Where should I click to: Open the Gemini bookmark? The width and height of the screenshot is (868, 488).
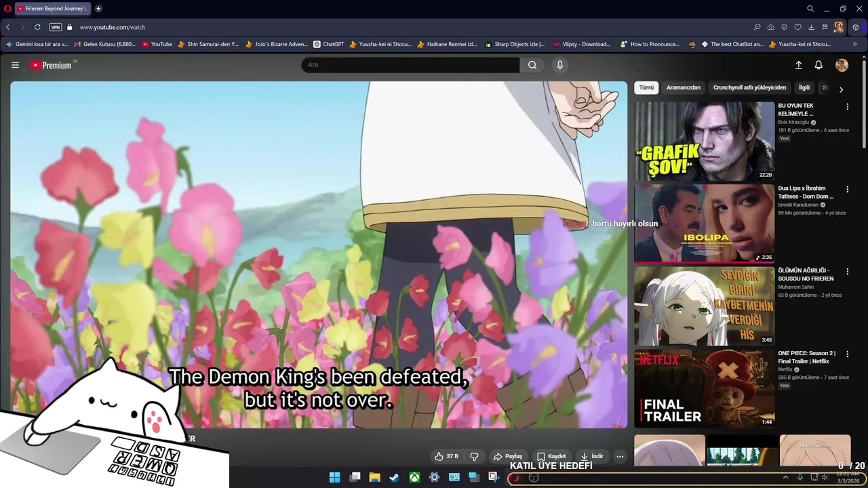click(x=37, y=44)
